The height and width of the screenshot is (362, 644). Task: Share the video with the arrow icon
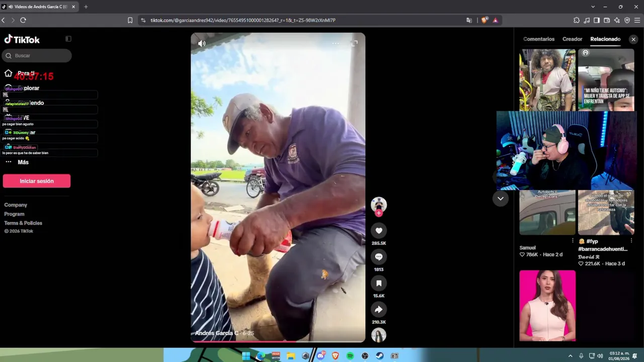click(x=379, y=310)
